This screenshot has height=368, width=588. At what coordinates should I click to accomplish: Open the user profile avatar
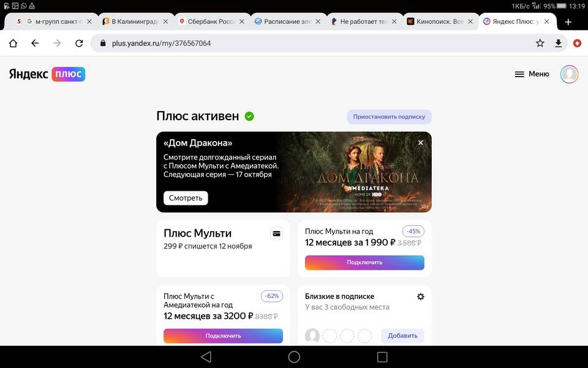coord(569,74)
